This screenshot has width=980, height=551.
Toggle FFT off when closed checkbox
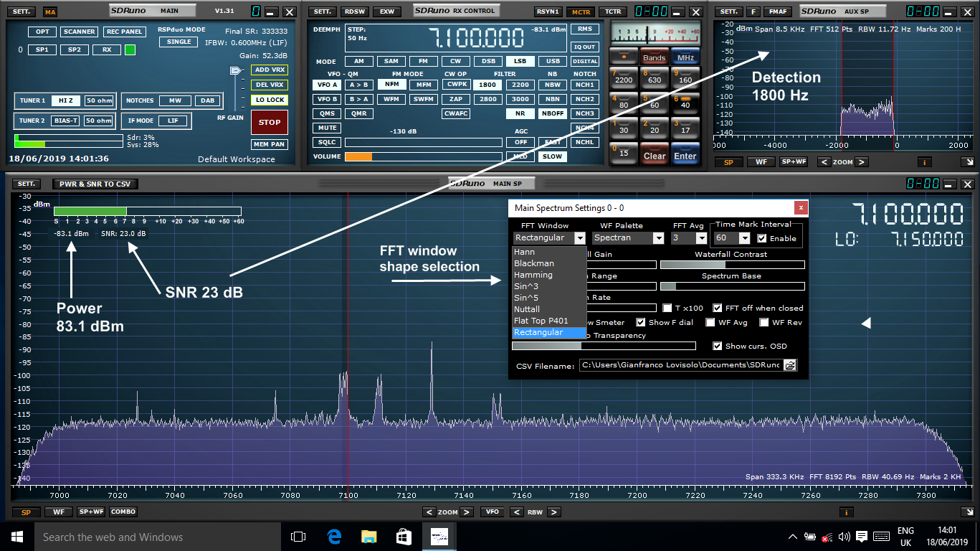(718, 308)
